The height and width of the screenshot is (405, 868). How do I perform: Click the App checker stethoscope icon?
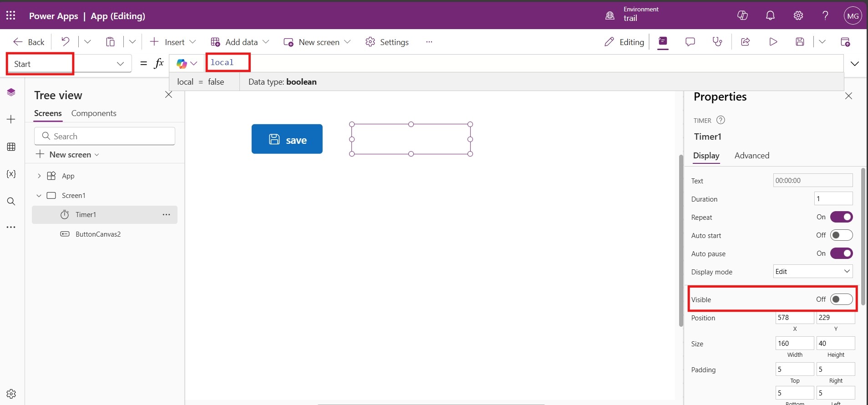(x=717, y=42)
